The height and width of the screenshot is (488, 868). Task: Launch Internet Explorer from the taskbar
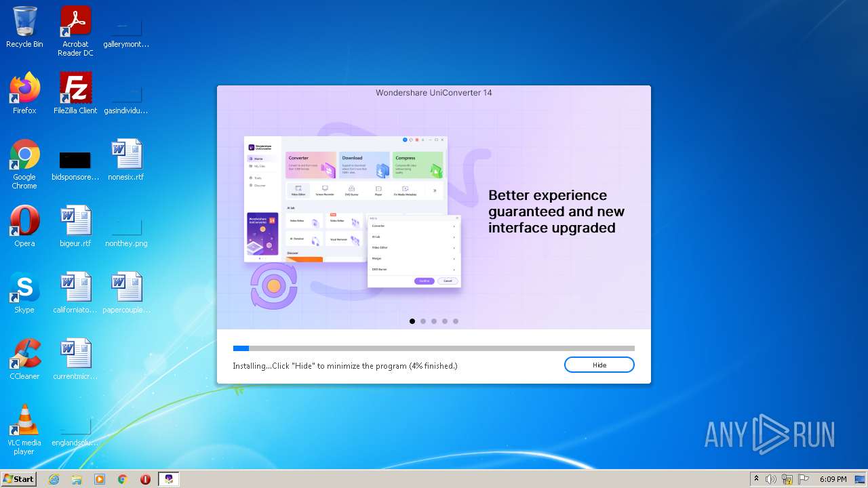pos(54,479)
